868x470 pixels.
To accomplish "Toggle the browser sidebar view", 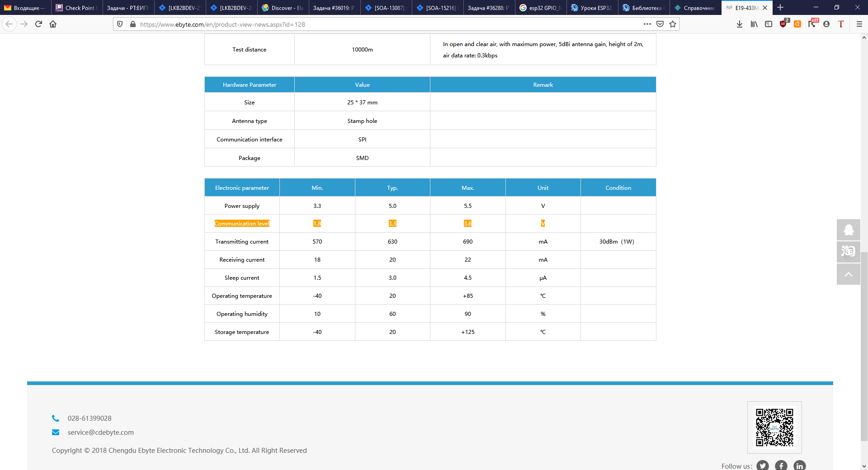I will point(769,24).
